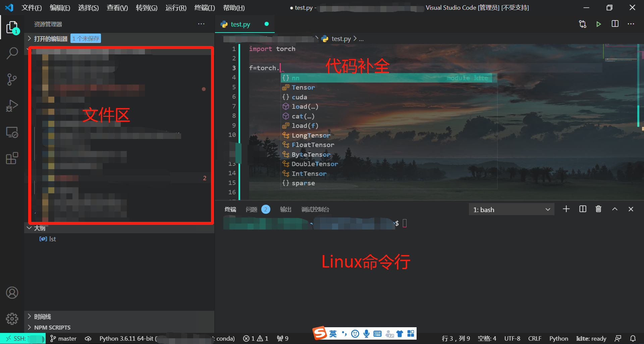Maximize the terminal panel with up arrow
The image size is (644, 344).
pyautogui.click(x=615, y=209)
